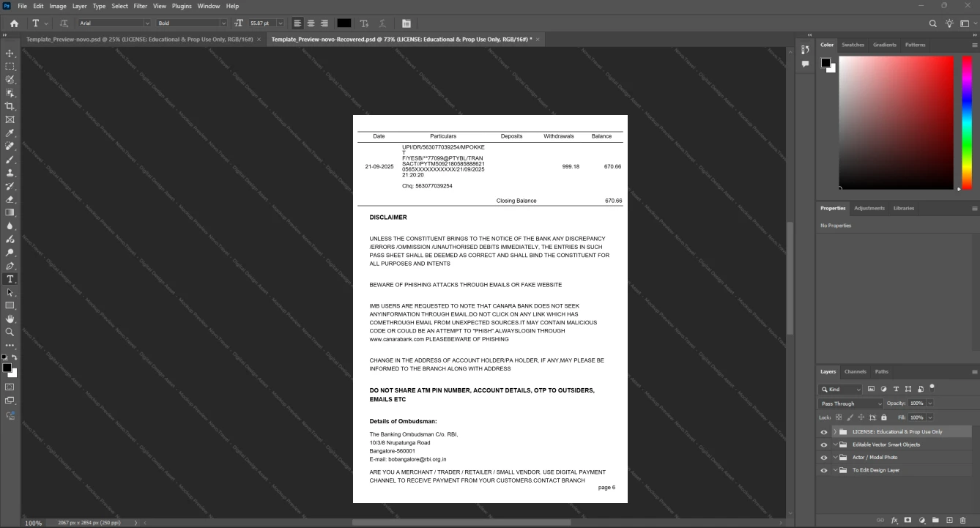This screenshot has height=528, width=980.
Task: Open the Adjustments panel tab
Action: coord(869,208)
